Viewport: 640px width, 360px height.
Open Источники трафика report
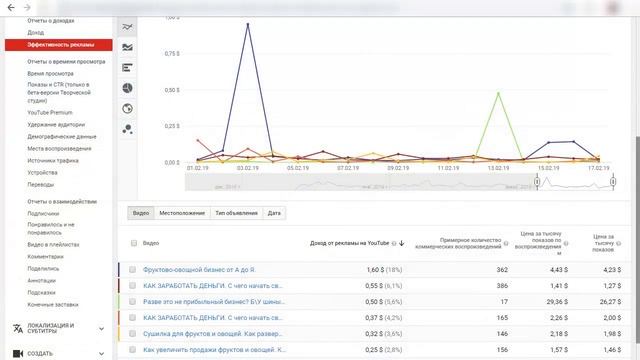click(x=53, y=161)
